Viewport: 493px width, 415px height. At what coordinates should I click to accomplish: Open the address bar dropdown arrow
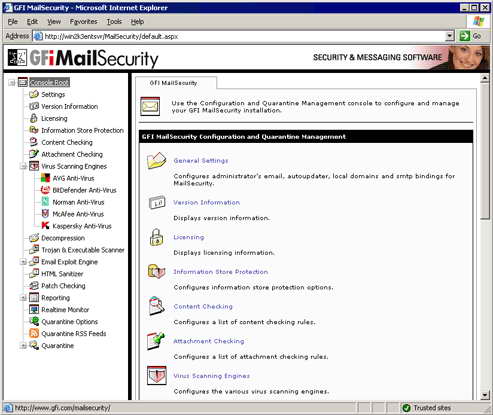[x=450, y=36]
